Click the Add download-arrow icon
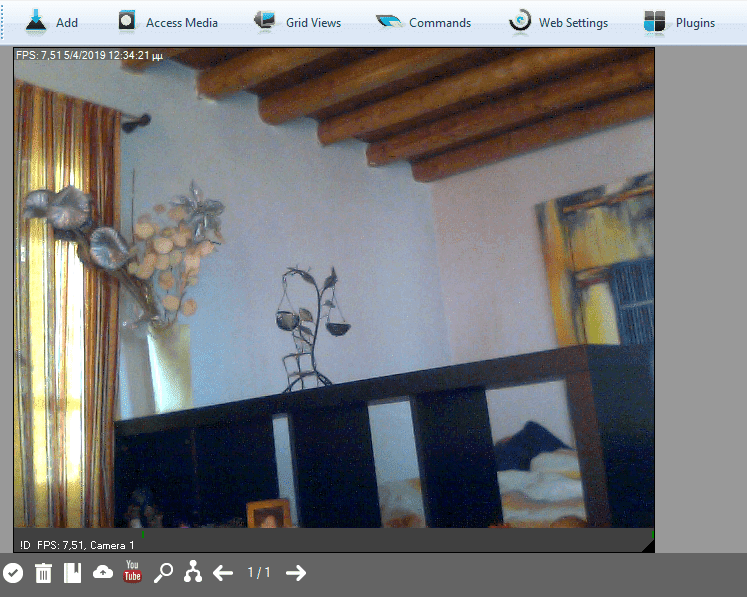The height and width of the screenshot is (597, 747). point(36,22)
